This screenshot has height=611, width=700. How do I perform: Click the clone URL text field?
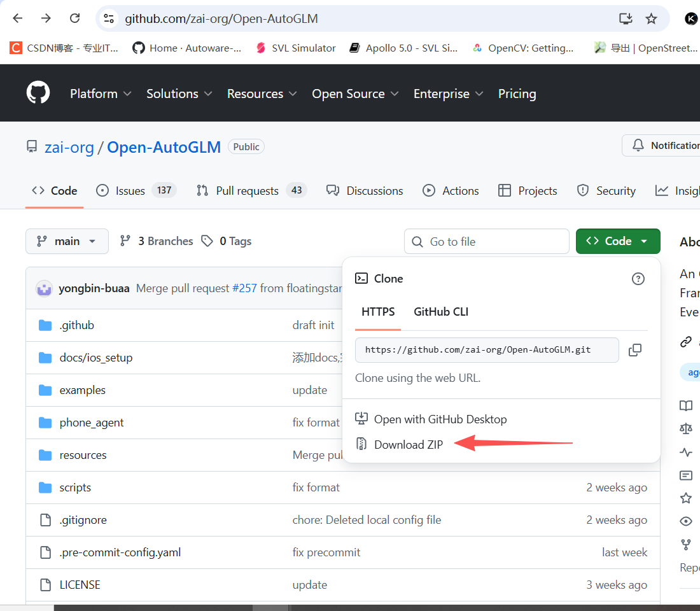(x=487, y=349)
